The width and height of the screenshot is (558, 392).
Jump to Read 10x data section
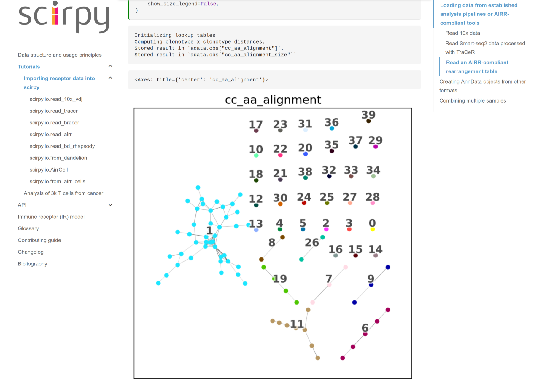(462, 33)
